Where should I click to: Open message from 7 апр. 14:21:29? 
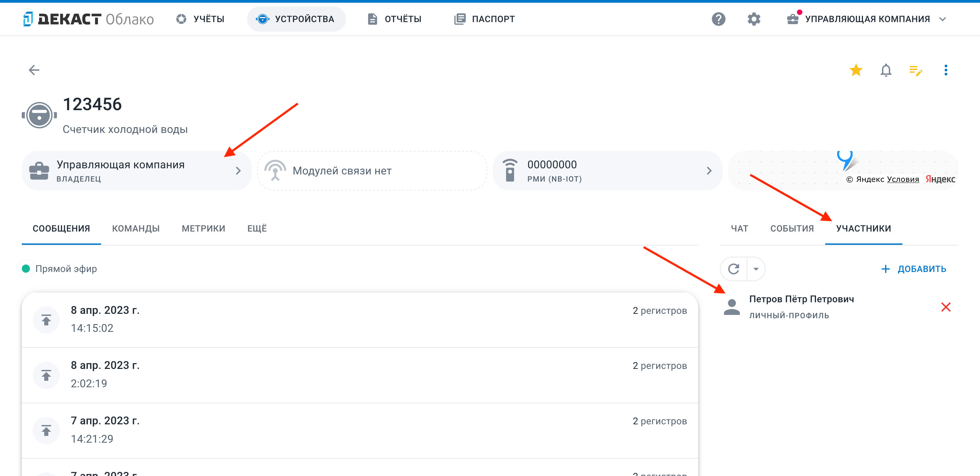pyautogui.click(x=360, y=430)
